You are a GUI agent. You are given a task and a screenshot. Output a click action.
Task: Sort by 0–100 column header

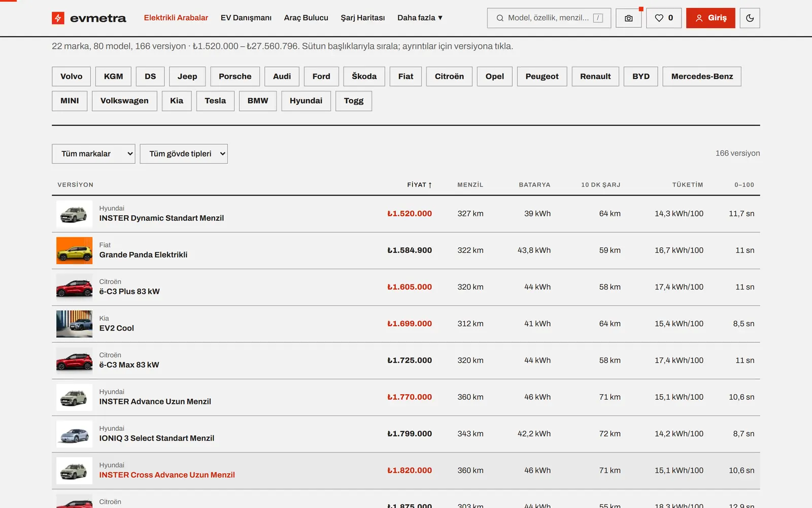click(744, 185)
